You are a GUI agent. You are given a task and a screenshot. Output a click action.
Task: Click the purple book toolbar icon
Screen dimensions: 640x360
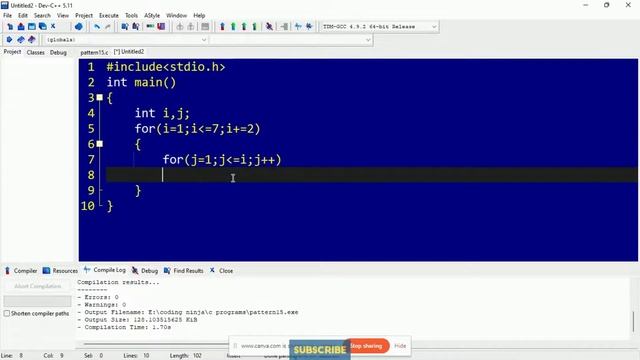[x=161, y=27]
